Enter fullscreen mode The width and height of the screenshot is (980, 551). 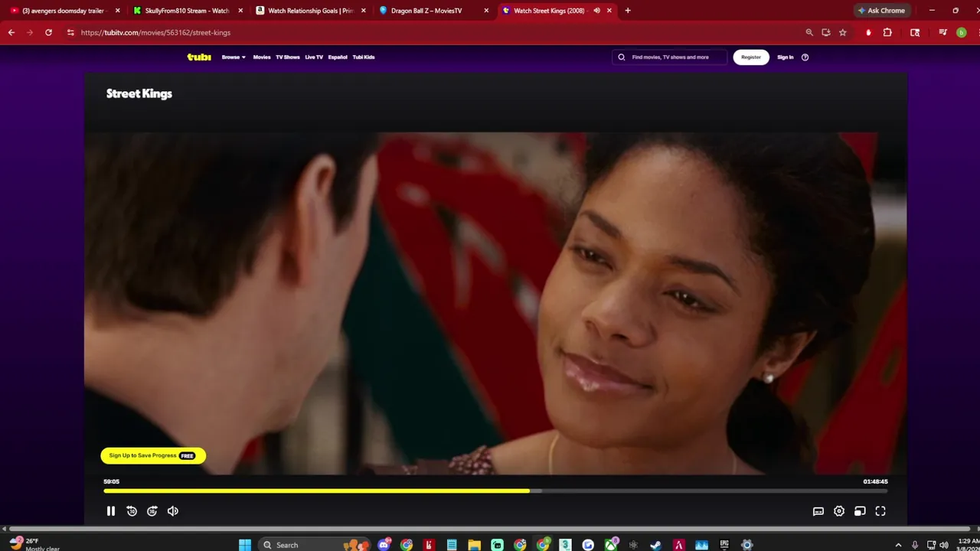click(x=880, y=511)
